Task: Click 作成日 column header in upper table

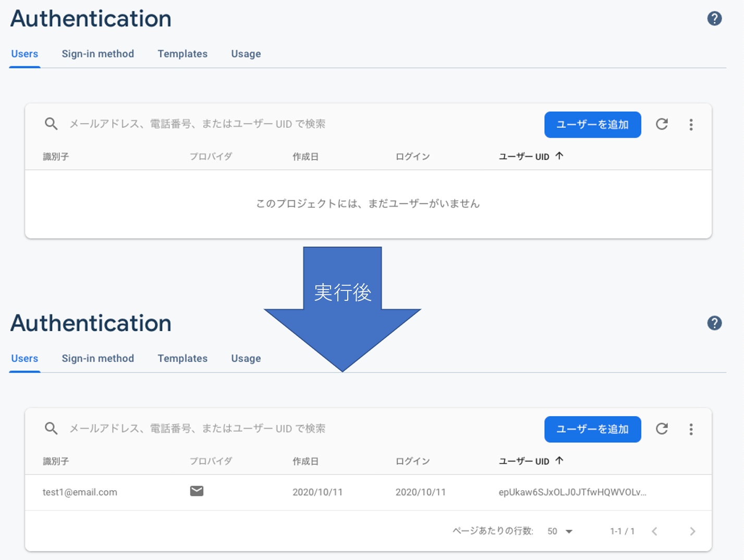Action: point(306,156)
